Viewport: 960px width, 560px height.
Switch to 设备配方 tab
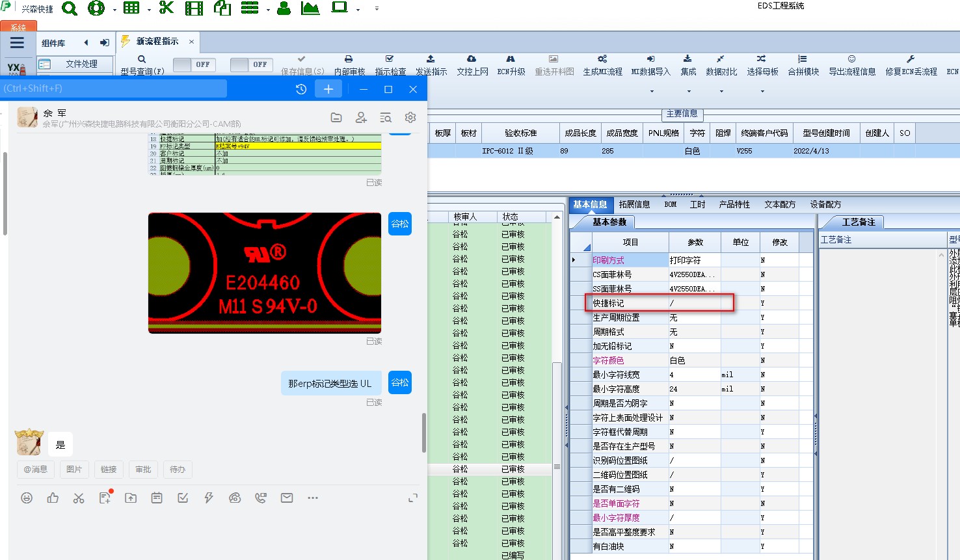point(825,204)
